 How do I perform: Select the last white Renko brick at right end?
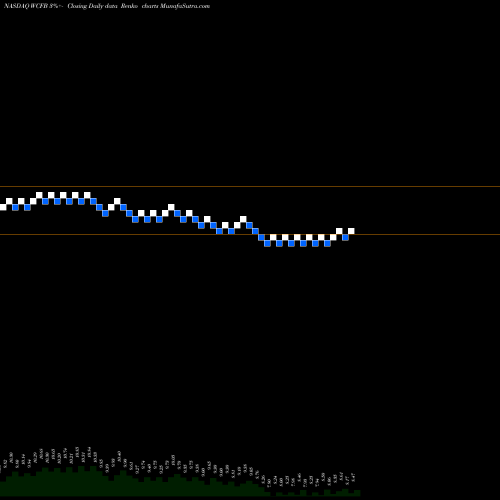point(351,231)
